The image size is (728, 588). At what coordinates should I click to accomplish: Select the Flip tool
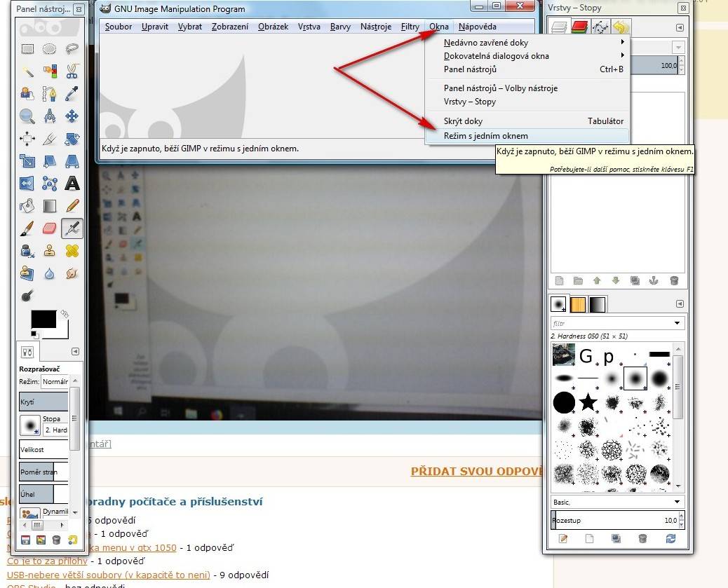pos(27,184)
